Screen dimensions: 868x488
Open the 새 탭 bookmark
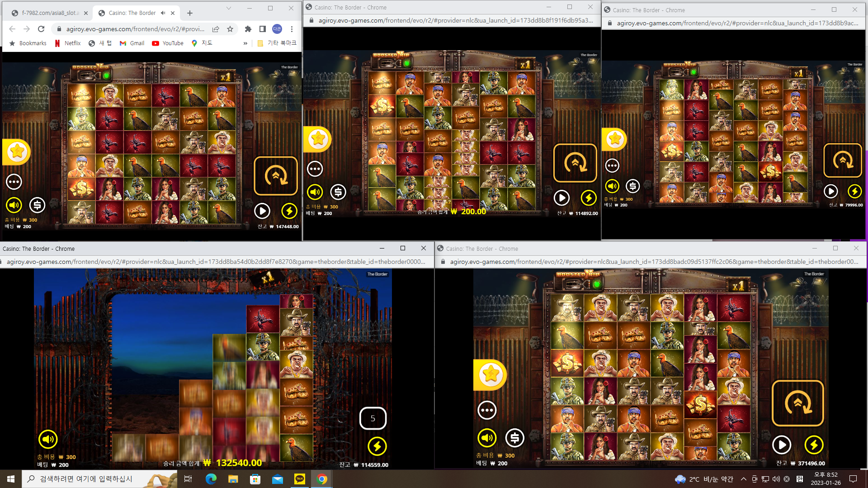pyautogui.click(x=100, y=43)
